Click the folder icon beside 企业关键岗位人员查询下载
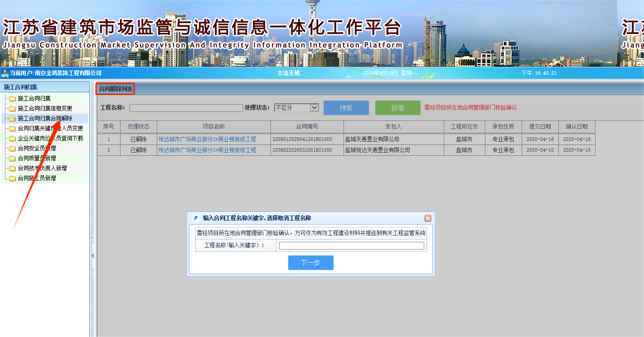This screenshot has height=337, width=644. (12, 139)
